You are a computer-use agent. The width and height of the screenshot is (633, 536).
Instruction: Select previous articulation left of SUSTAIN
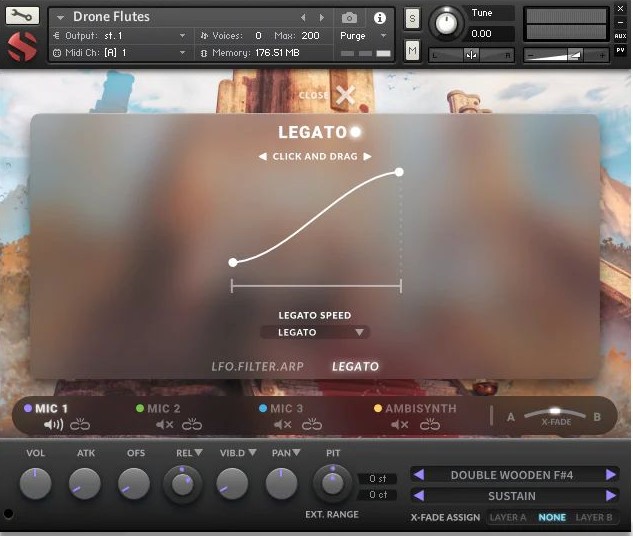pyautogui.click(x=419, y=496)
